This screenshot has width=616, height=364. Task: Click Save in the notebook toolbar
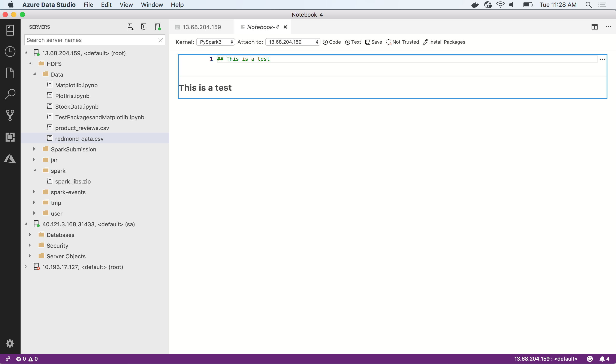(373, 42)
